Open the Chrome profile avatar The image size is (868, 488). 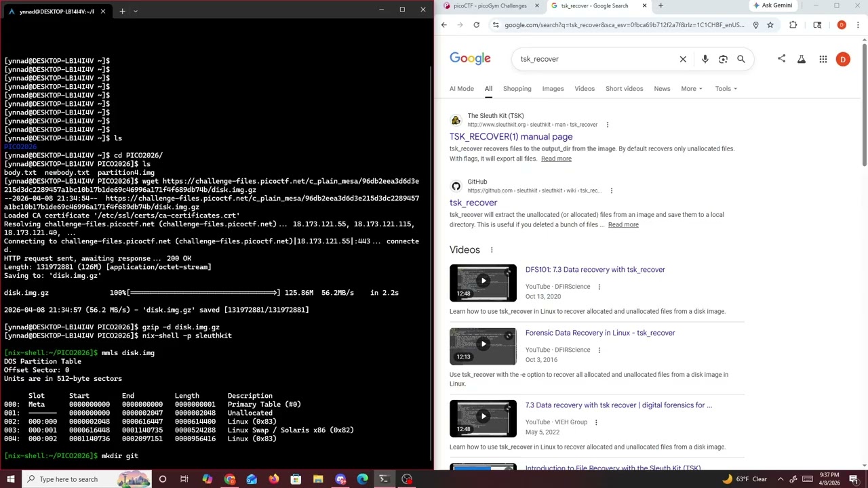tap(842, 25)
